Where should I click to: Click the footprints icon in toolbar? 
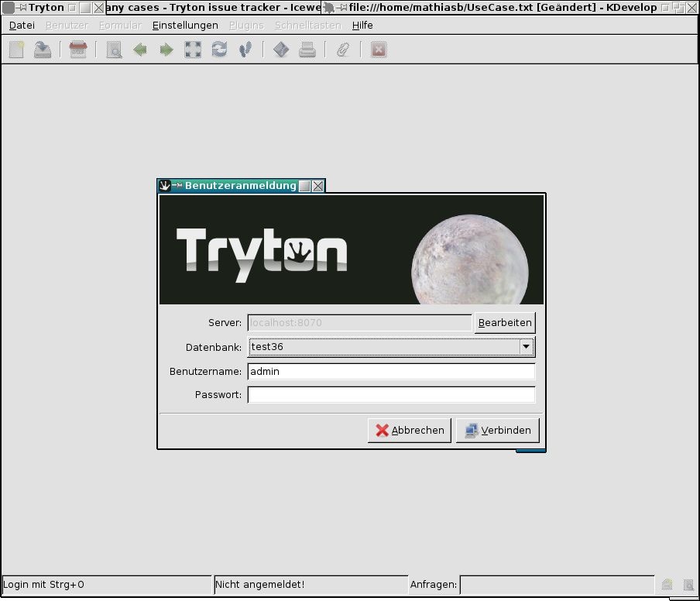coord(245,50)
